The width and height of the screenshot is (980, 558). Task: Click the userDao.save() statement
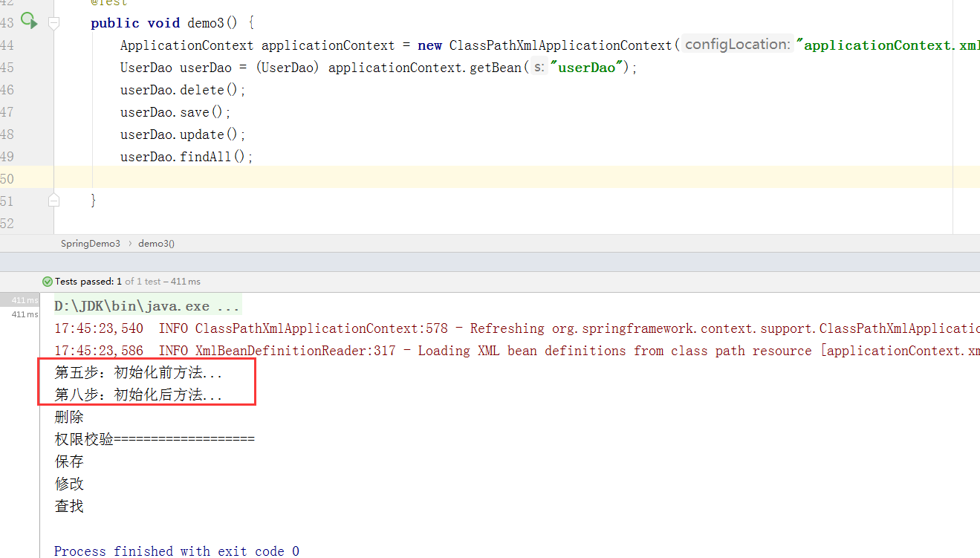point(175,112)
